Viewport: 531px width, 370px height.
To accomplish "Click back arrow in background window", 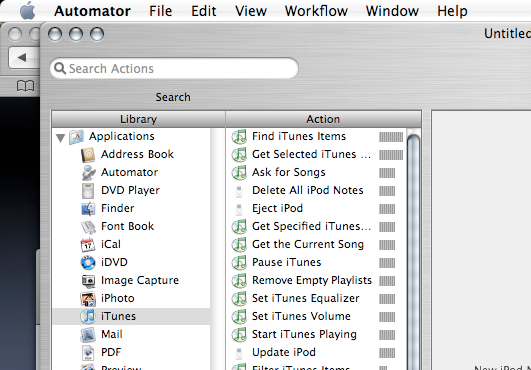I will tap(22, 58).
